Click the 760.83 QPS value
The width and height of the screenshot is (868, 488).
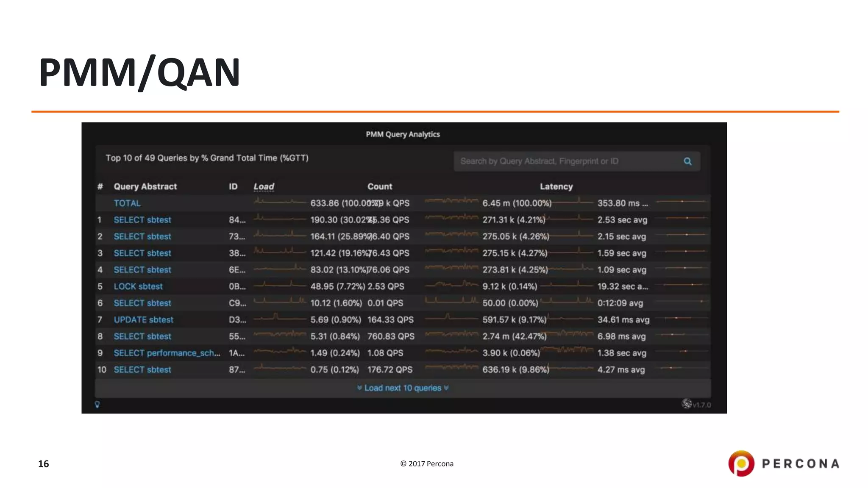[x=391, y=336]
